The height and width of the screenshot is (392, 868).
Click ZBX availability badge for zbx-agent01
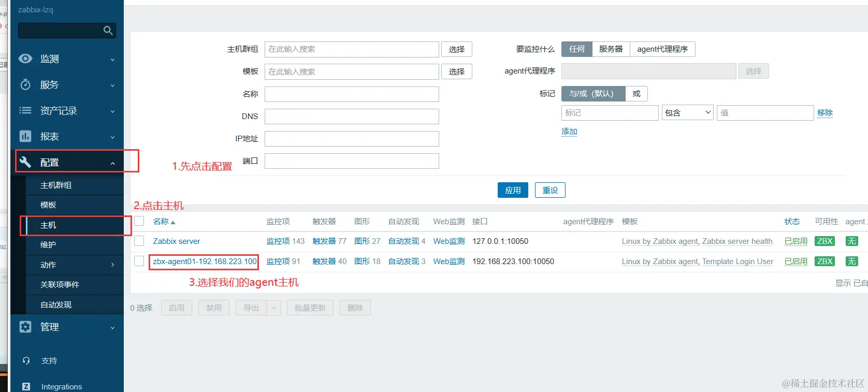824,262
